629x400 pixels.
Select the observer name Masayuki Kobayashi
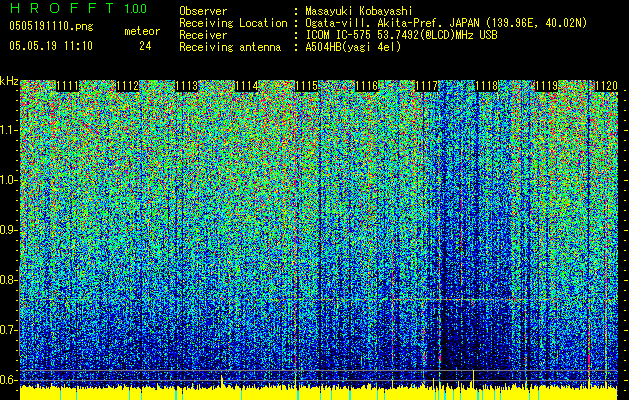point(359,11)
